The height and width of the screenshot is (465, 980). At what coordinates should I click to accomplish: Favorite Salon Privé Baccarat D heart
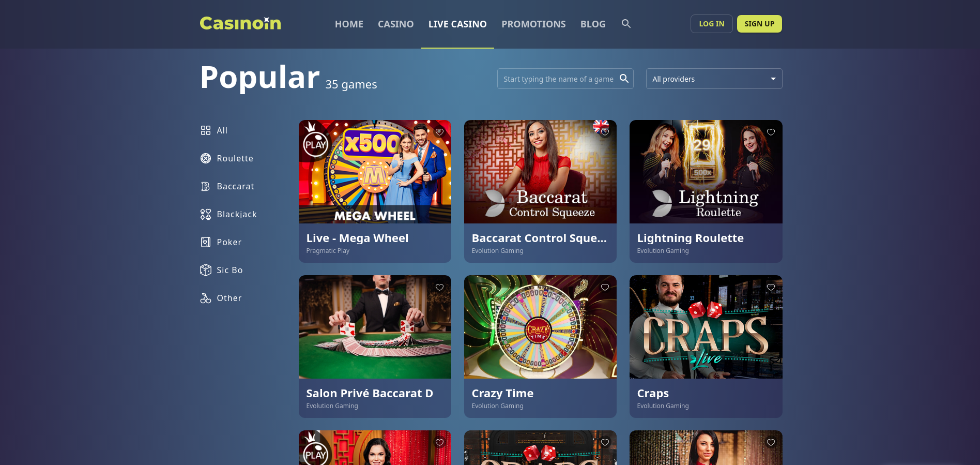click(439, 287)
